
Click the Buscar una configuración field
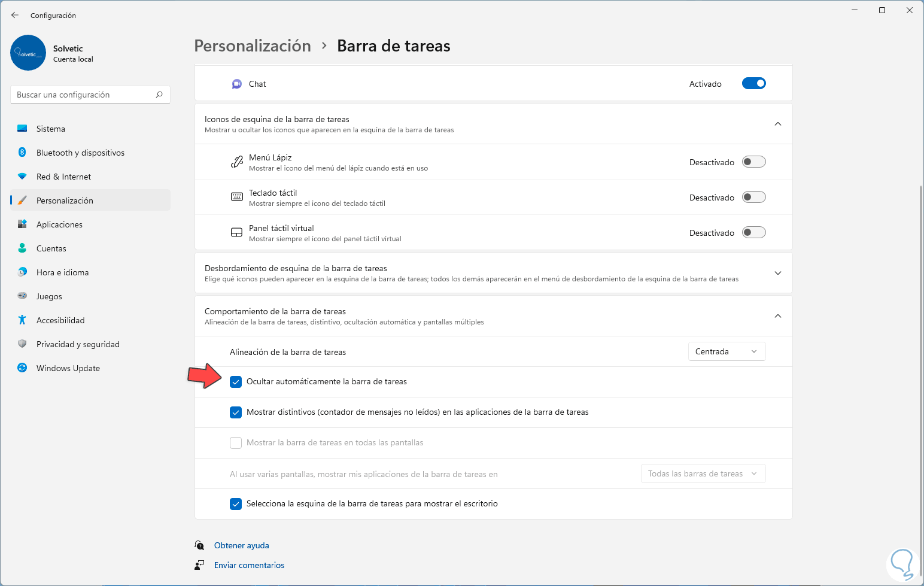tap(84, 95)
